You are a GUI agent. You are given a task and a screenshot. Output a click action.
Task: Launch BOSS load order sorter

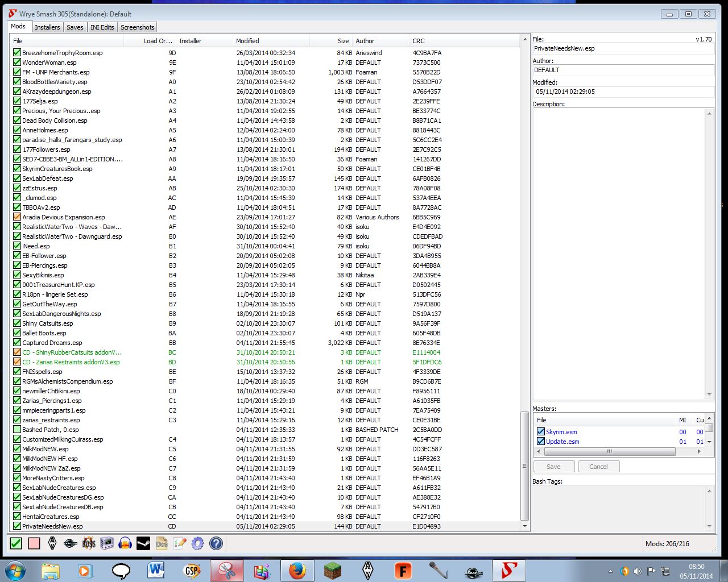tap(89, 544)
